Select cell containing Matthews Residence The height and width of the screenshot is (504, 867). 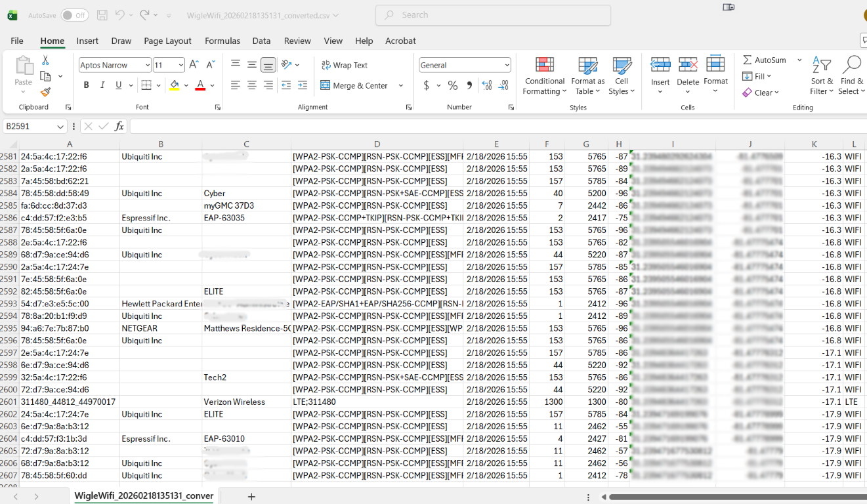247,328
